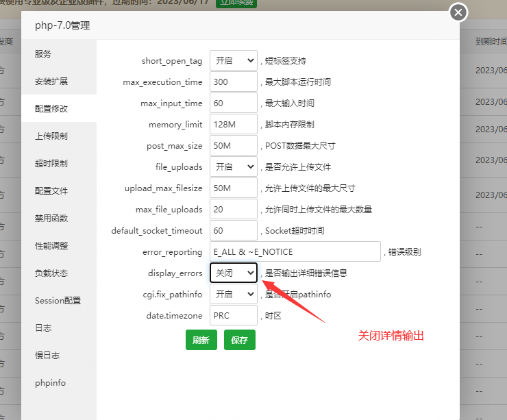Click the 错误级别 description text
The width and height of the screenshot is (507, 420).
coord(404,252)
